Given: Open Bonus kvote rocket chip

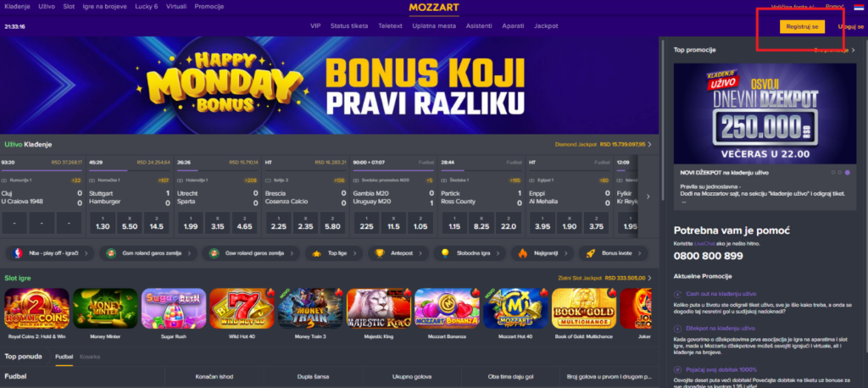Looking at the screenshot, I should pyautogui.click(x=614, y=253).
